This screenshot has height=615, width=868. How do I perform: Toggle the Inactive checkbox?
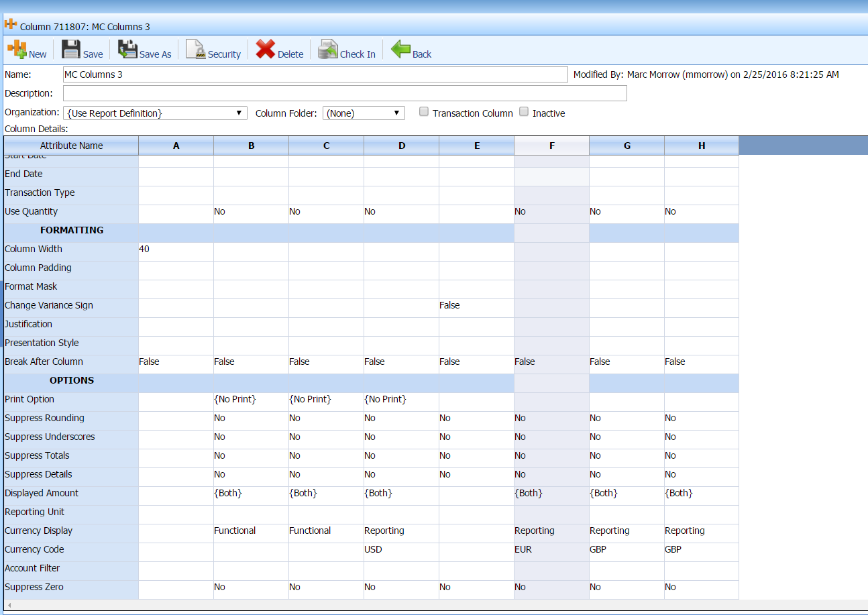(x=524, y=112)
